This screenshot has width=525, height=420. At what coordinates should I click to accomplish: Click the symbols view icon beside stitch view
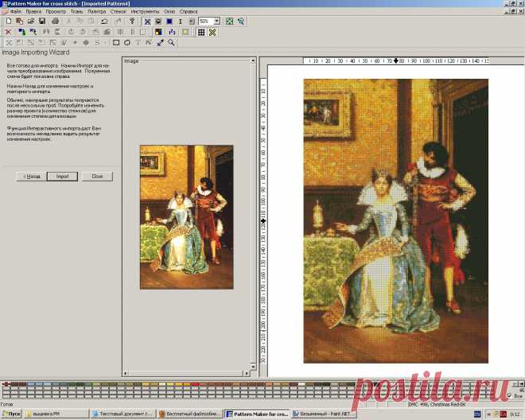tap(158, 21)
